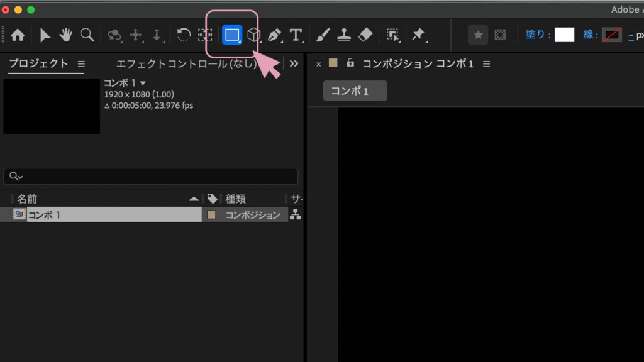Image resolution: width=644 pixels, height=362 pixels.
Task: Select the Type text tool
Action: 296,35
